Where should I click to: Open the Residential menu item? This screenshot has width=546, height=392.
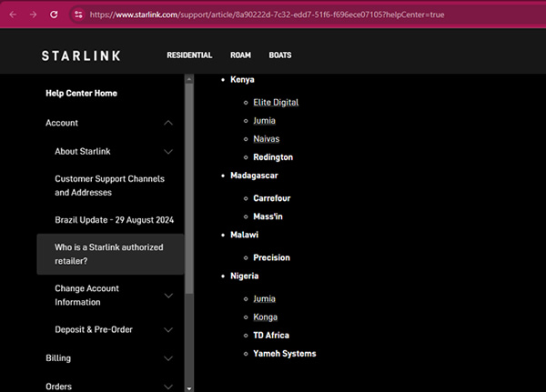pyautogui.click(x=189, y=55)
